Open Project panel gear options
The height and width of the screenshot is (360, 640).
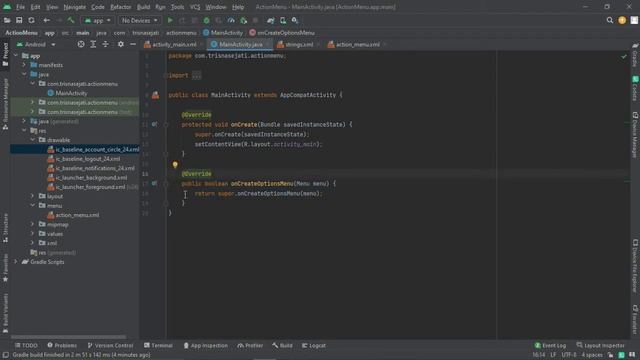pos(121,44)
